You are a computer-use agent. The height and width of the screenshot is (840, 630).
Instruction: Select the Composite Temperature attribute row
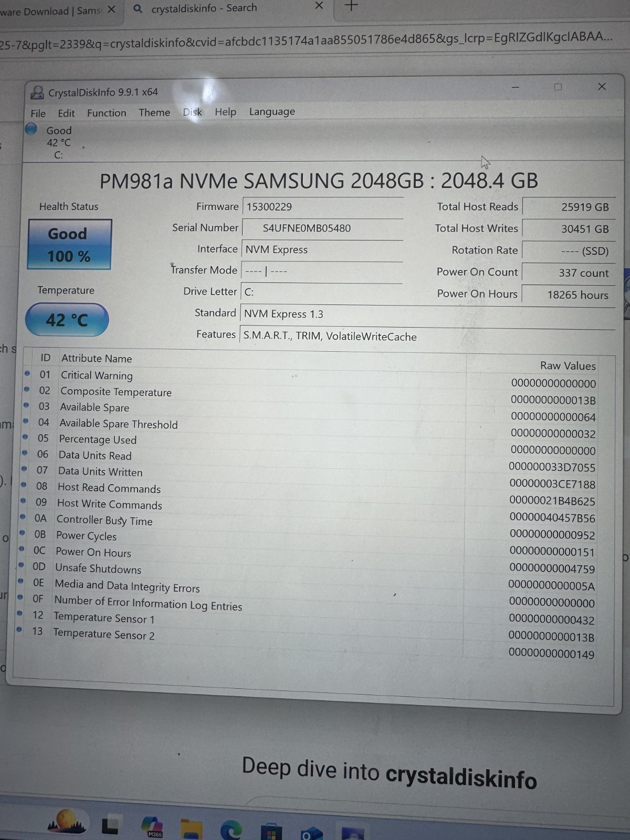click(310, 395)
